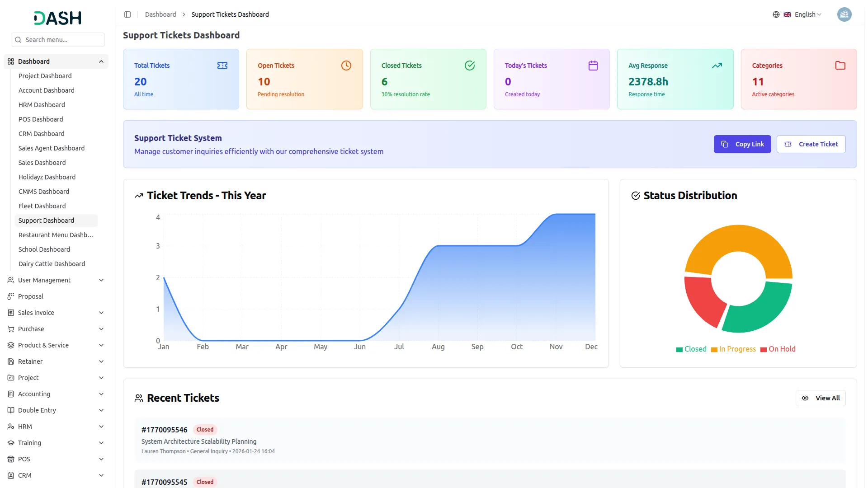This screenshot has width=868, height=488.
Task: Click the Create Ticket button
Action: (x=811, y=144)
